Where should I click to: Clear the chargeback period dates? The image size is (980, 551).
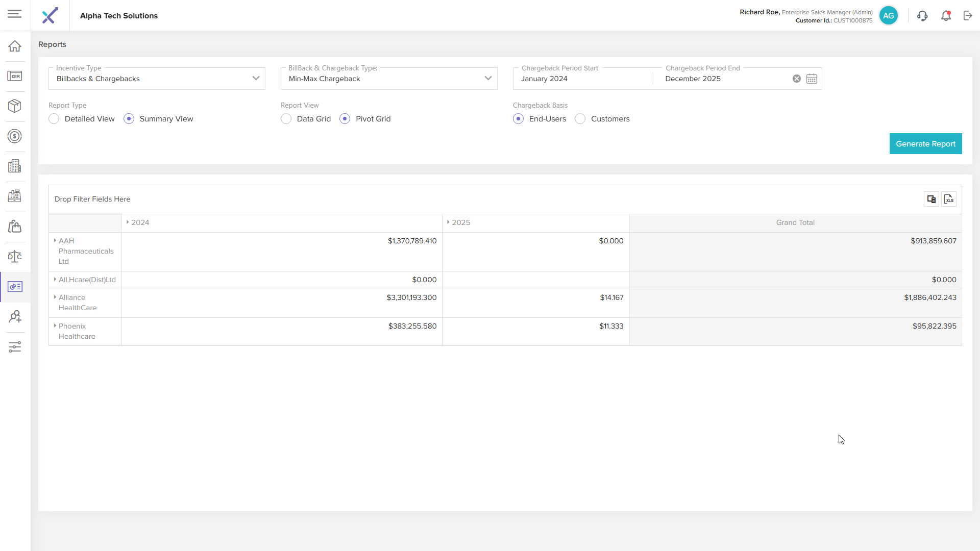pos(796,79)
